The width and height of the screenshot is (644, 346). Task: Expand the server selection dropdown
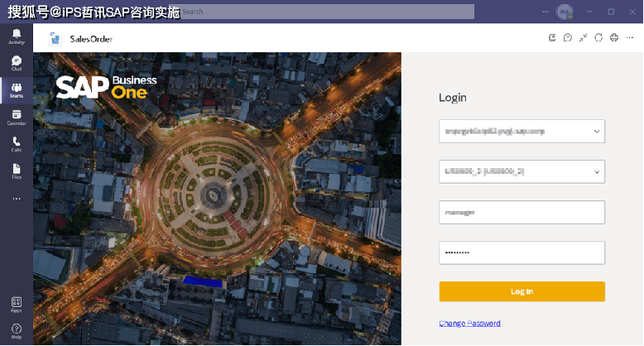point(521,131)
